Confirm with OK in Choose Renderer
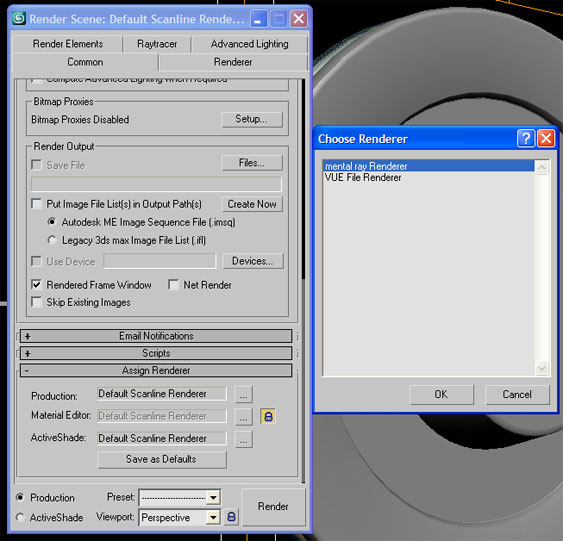563x541 pixels. tap(441, 395)
